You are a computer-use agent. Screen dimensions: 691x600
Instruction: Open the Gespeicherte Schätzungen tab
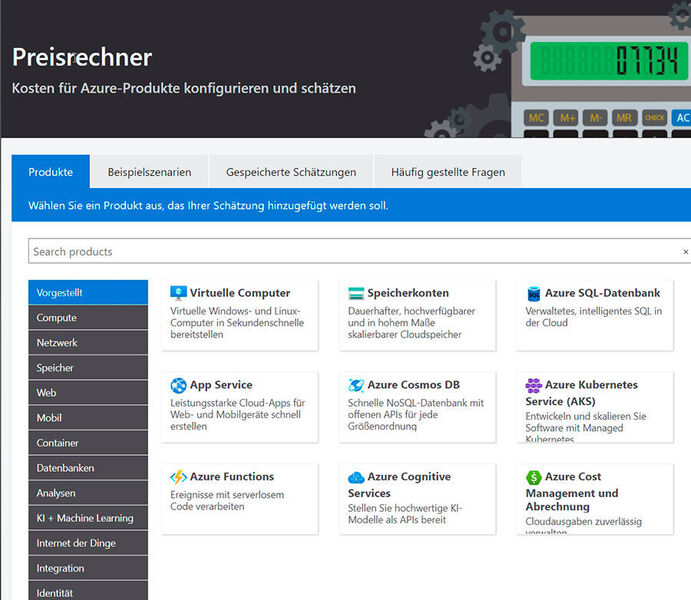[x=291, y=172]
